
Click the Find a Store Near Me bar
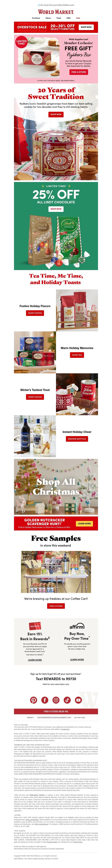56,711
